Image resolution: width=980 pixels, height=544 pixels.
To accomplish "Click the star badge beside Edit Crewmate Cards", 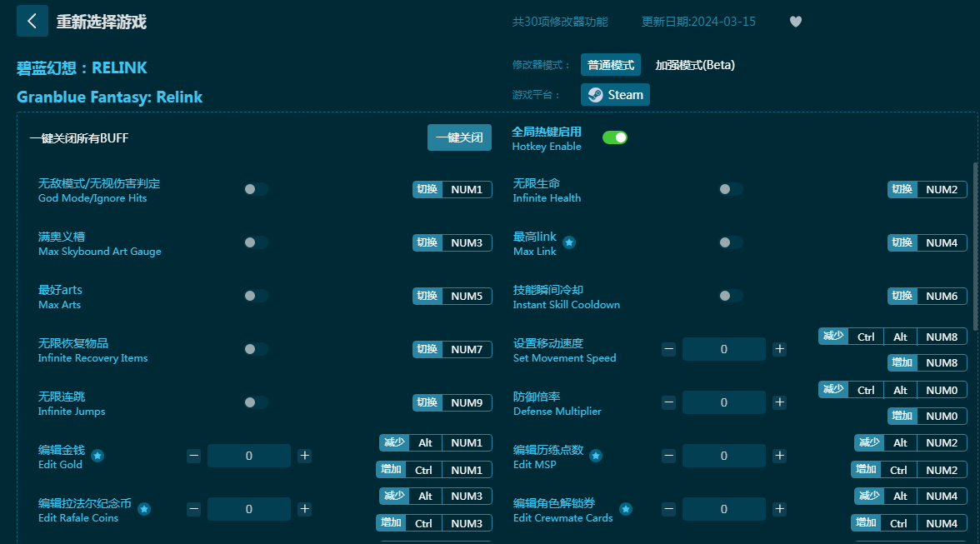I will point(626,509).
